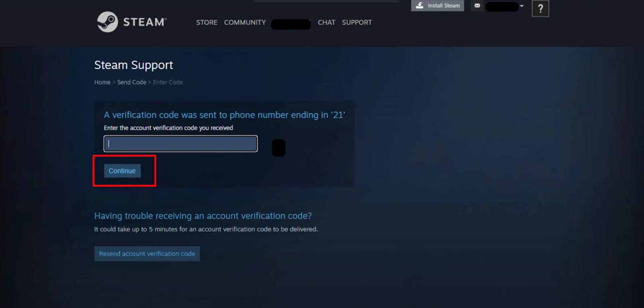Go back to Send Code breadcrumb
Image resolution: width=644 pixels, height=308 pixels.
[132, 82]
